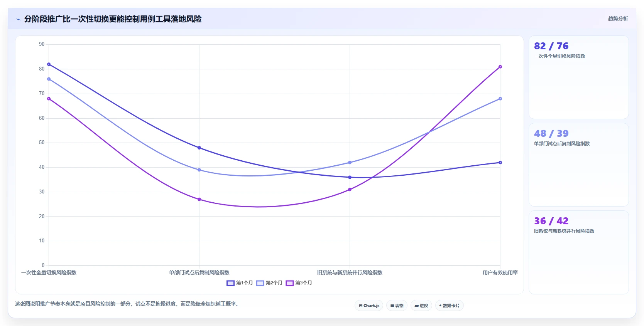Click the 进度 pill tag
Viewport: 644px width, 326px height.
(421, 306)
